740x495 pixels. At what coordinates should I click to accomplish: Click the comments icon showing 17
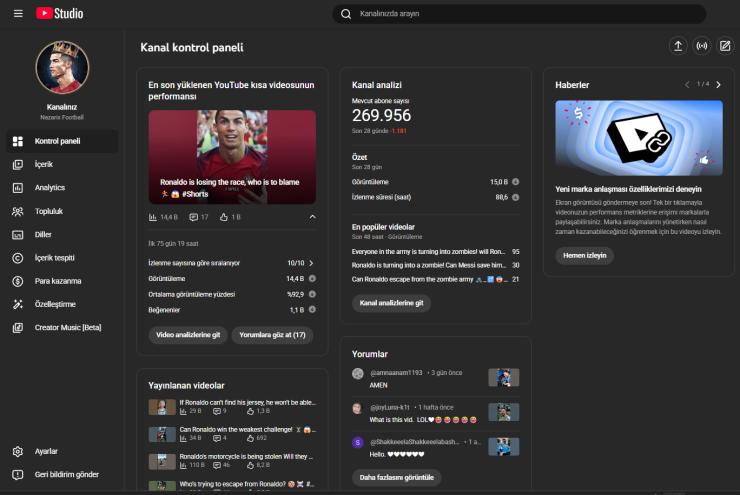point(193,217)
